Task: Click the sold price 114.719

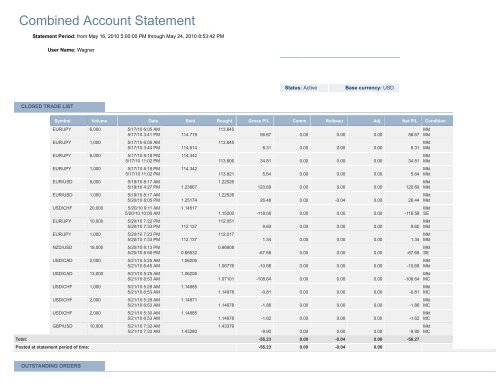Action: (x=189, y=135)
